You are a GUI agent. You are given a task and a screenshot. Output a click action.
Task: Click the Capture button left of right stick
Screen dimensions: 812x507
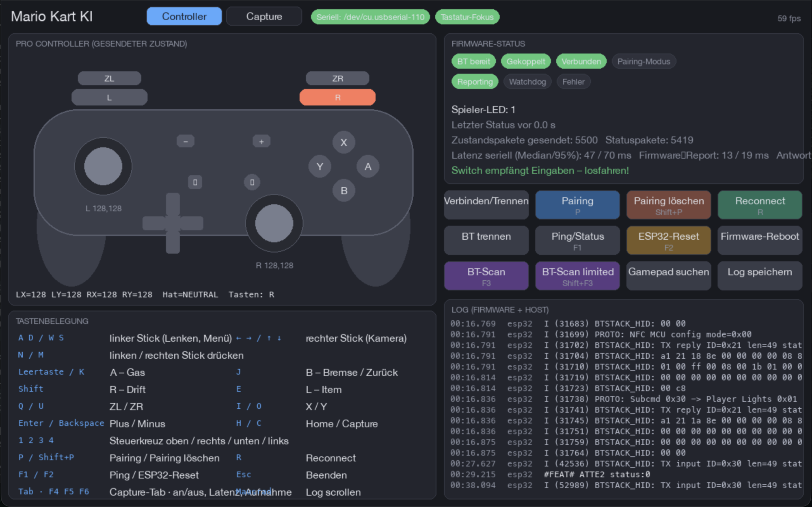195,182
